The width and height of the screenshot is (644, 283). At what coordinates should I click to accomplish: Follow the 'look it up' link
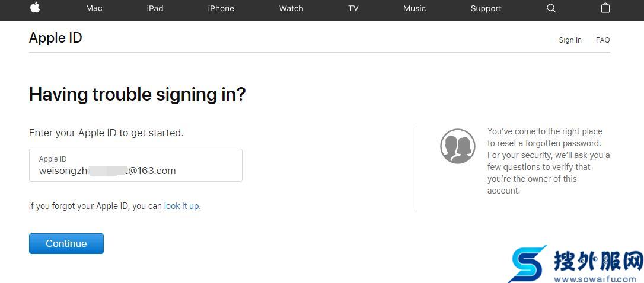tap(181, 206)
